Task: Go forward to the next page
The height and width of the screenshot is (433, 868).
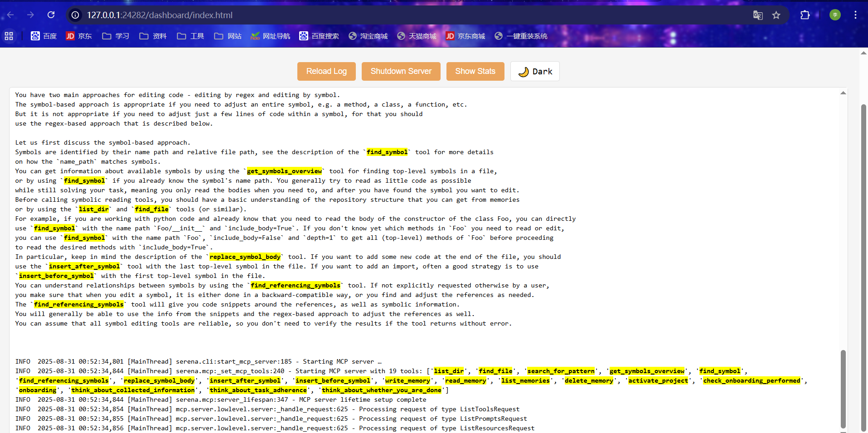Action: pyautogui.click(x=30, y=15)
